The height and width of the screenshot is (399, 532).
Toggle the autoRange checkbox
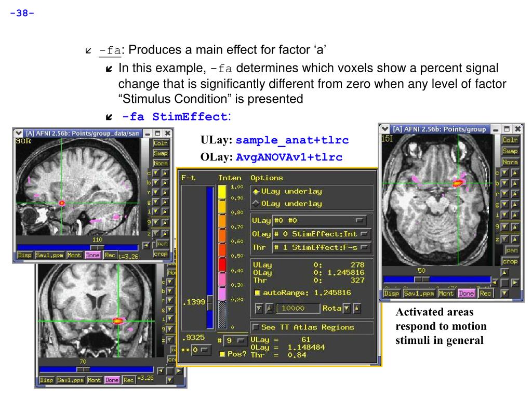click(257, 292)
